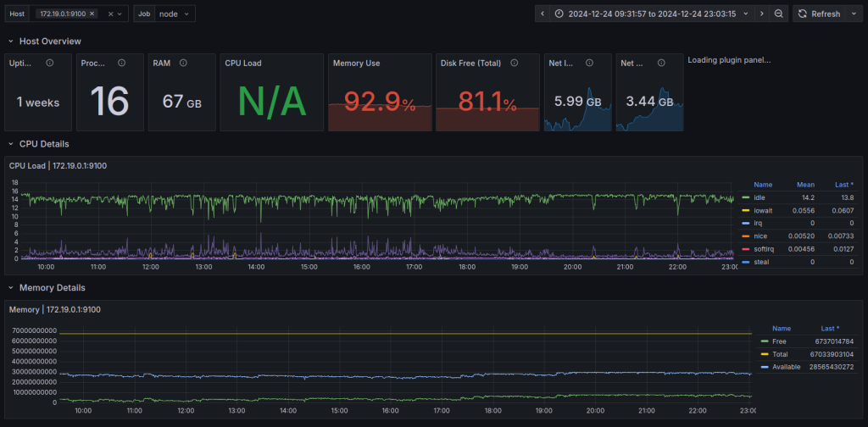Remove the 172.19.0.1:9100 host chip
The image size is (868, 427).
click(92, 14)
